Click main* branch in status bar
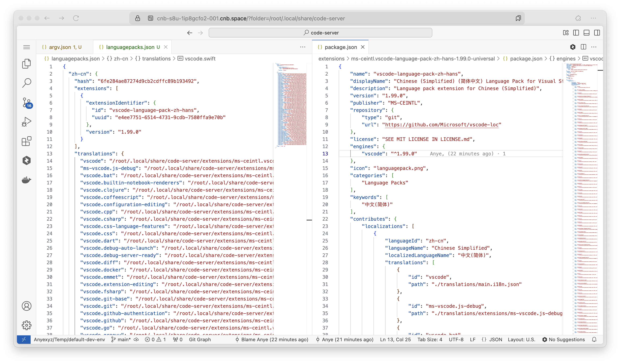The image size is (620, 364). pos(121,339)
